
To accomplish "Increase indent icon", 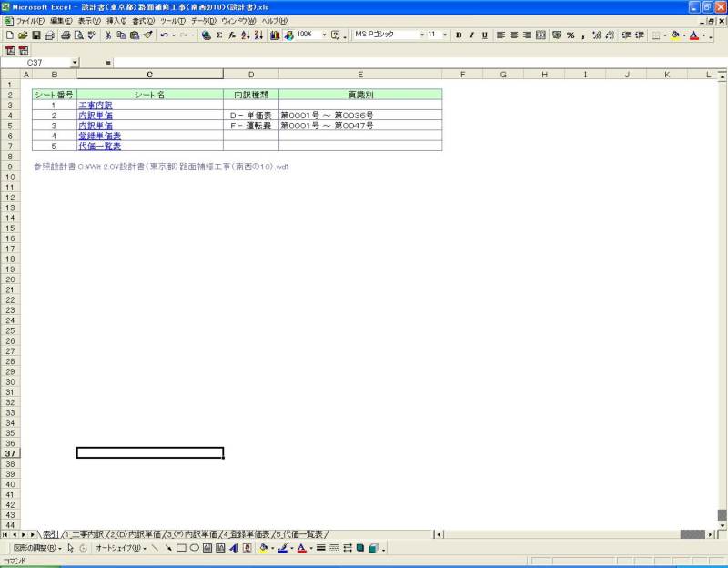I will [x=640, y=35].
